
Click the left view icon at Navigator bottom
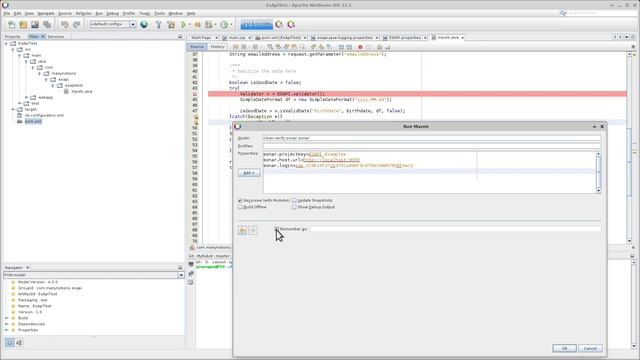point(10,342)
